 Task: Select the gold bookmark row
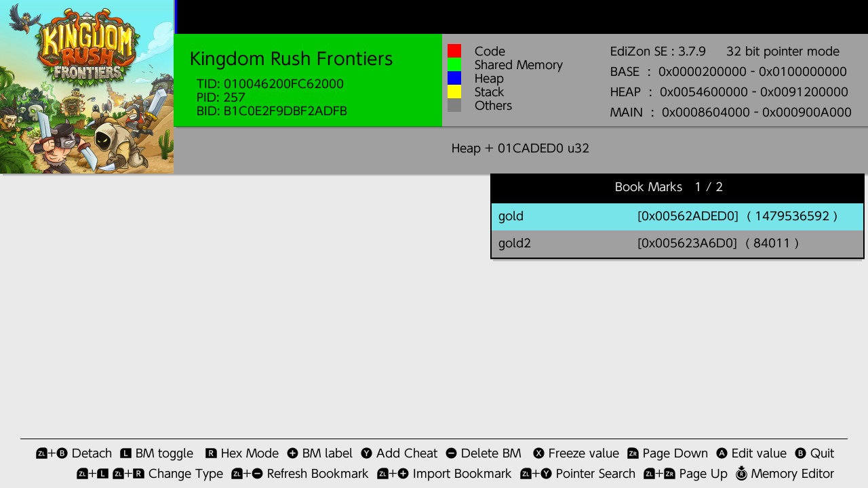coord(677,216)
